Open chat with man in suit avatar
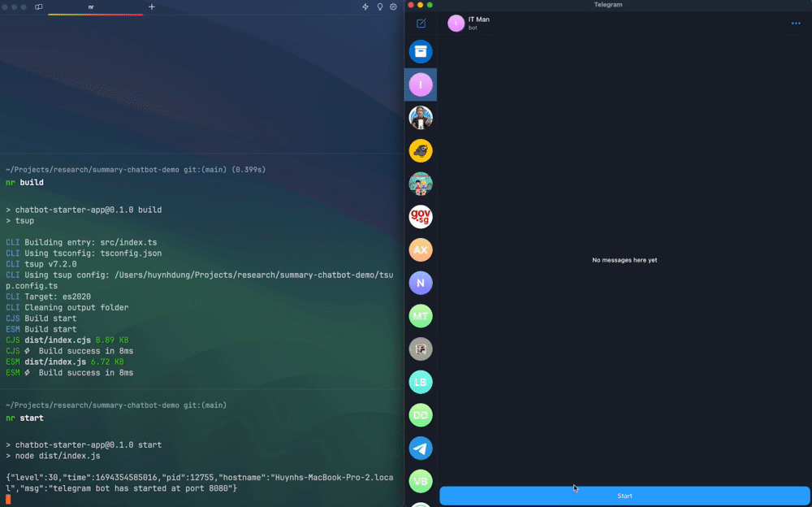The image size is (812, 507). 421,118
